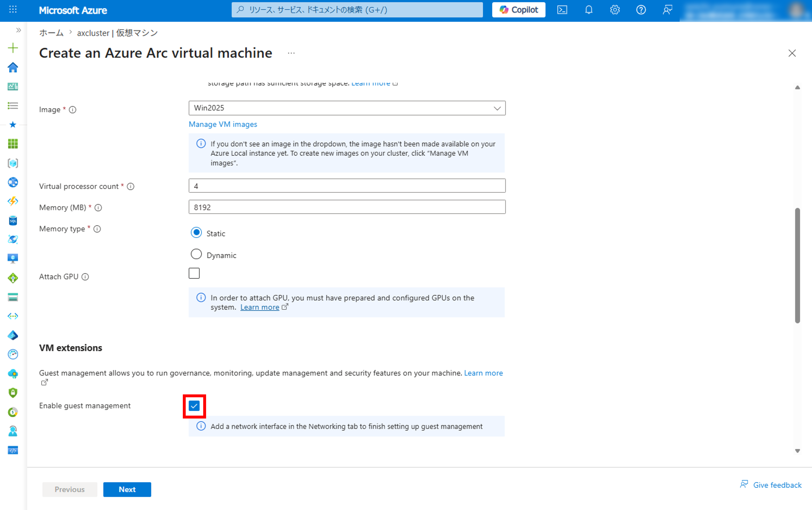
Task: Open Monitor gauge icon in sidebar
Action: 13,354
